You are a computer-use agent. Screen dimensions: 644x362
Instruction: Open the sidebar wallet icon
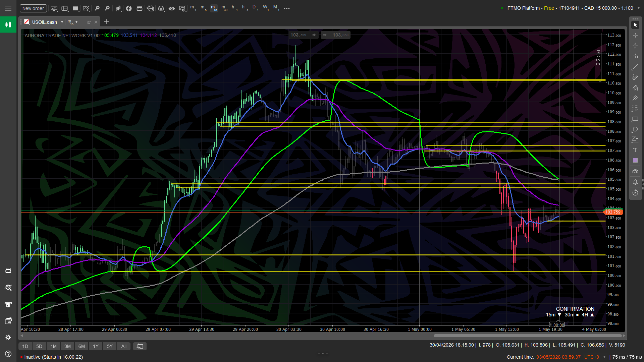(x=8, y=321)
